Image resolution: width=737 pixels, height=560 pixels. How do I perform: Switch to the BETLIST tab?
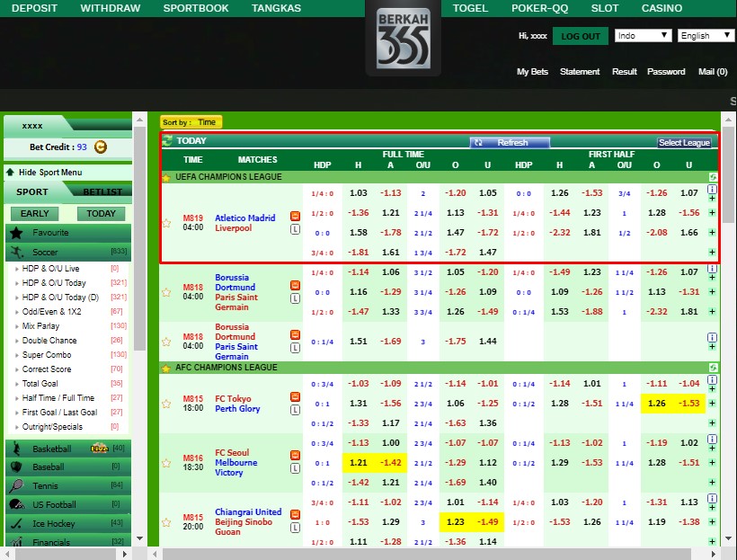(102, 191)
